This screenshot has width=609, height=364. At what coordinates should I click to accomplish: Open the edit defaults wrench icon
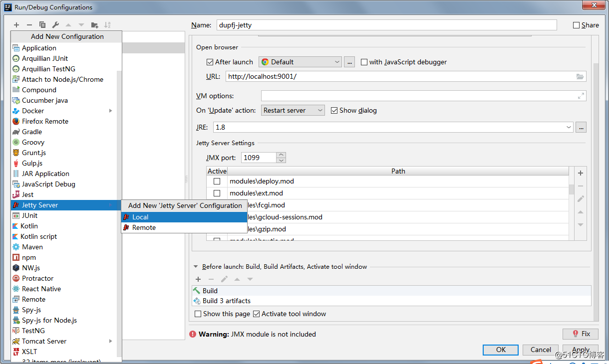[55, 25]
